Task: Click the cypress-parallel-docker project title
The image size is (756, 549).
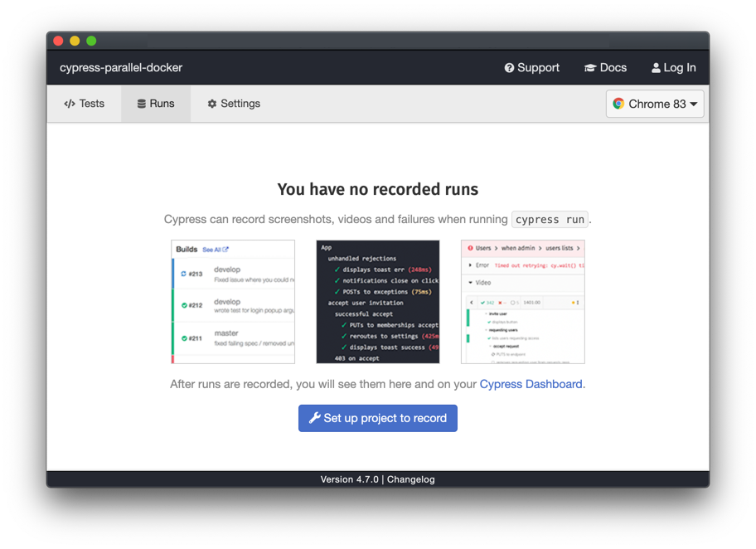Action: point(121,68)
